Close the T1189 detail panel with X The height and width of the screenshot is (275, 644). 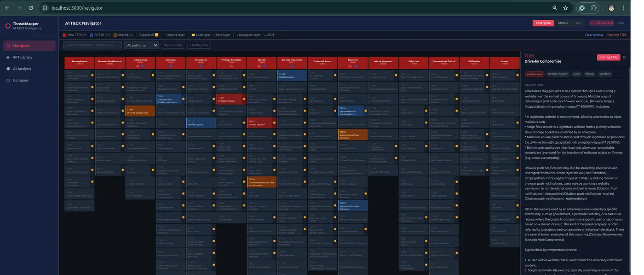tap(624, 57)
